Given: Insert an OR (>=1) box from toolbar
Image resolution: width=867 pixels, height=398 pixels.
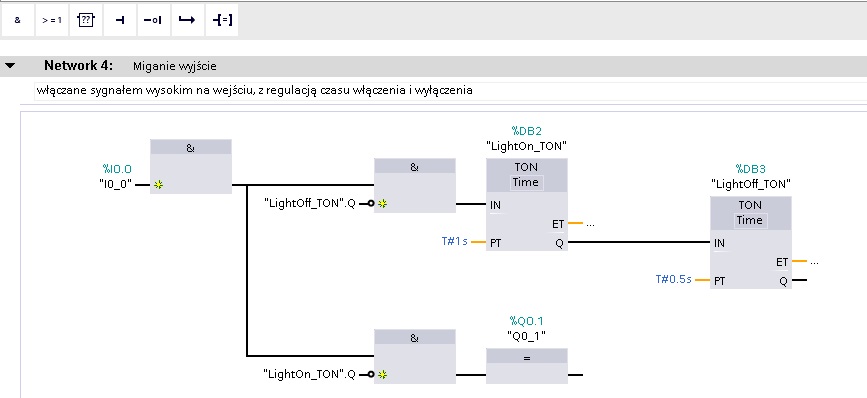Looking at the screenshot, I should pyautogui.click(x=52, y=20).
